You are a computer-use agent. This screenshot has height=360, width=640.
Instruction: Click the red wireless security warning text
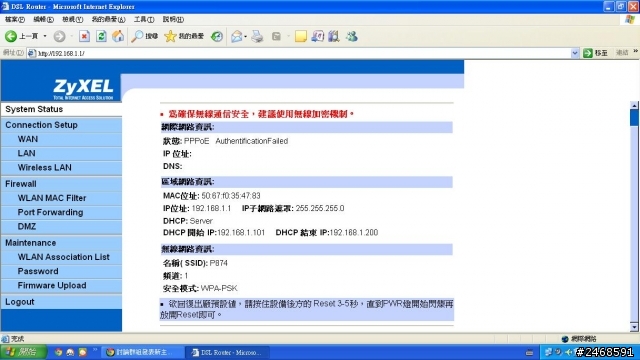tap(261, 114)
